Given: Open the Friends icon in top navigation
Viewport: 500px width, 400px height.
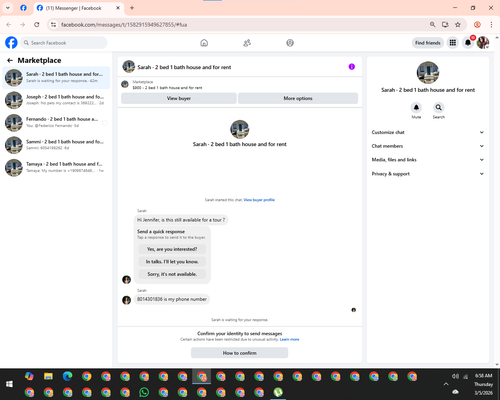Looking at the screenshot, I should (247, 43).
